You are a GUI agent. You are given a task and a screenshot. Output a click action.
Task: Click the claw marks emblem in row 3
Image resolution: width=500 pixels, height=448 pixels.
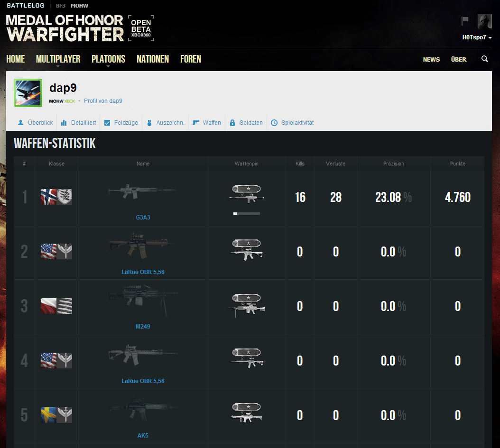click(65, 306)
